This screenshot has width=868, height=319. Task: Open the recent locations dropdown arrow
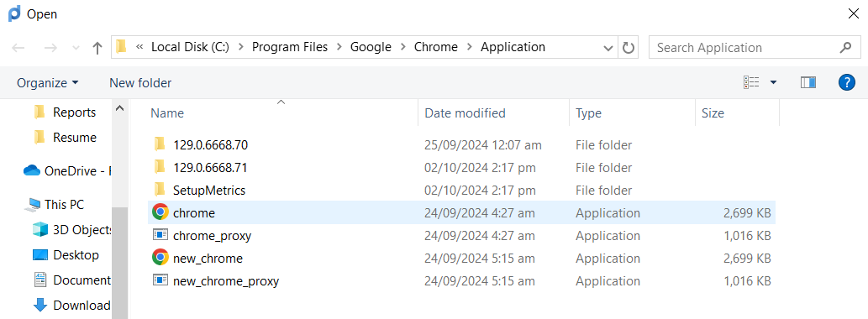[76, 48]
